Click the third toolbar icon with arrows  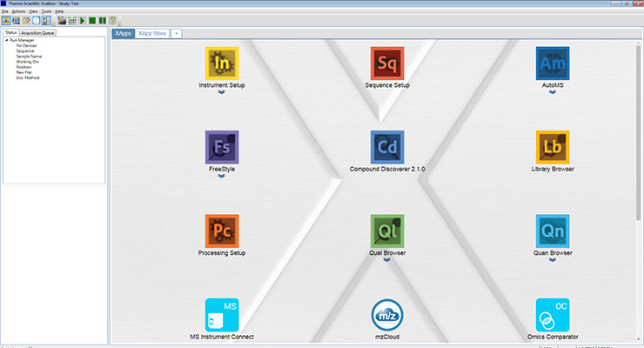[x=26, y=21]
